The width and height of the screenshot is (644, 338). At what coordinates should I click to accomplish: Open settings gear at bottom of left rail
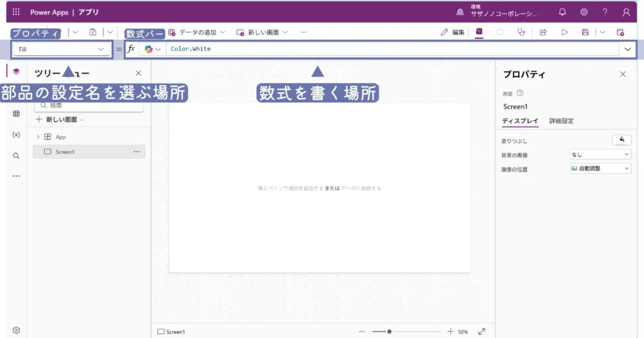[x=16, y=330]
